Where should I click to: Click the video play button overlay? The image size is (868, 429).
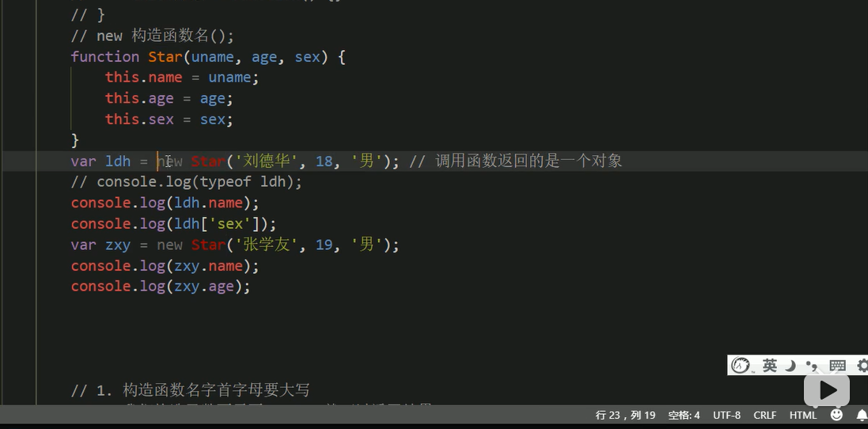click(x=827, y=390)
